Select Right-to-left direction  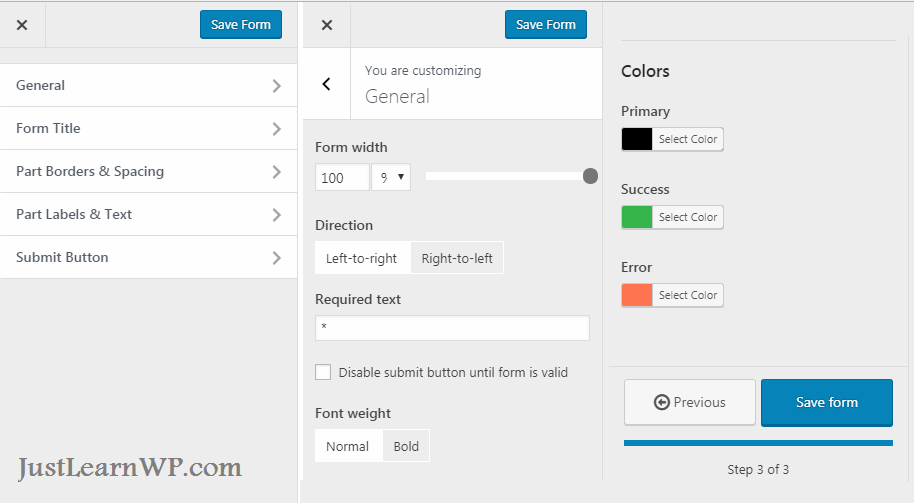tap(457, 258)
